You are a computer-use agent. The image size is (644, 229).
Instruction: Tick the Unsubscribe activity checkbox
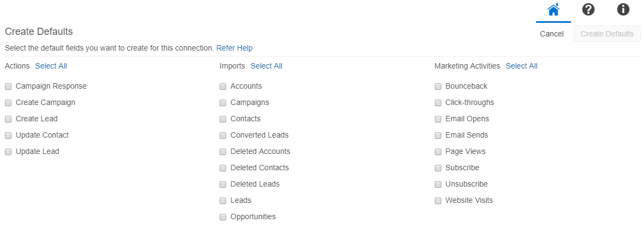coord(438,184)
